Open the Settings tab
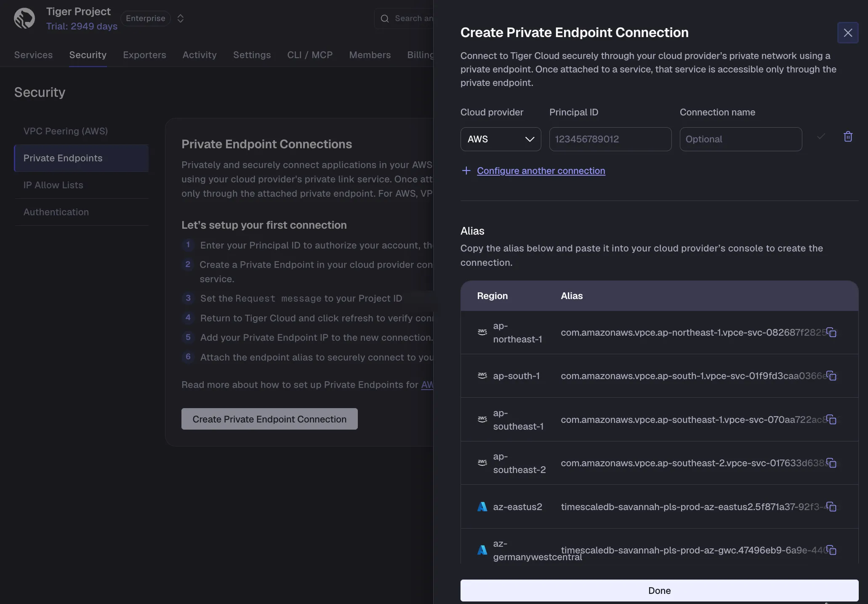This screenshot has width=868, height=604. pyautogui.click(x=252, y=55)
